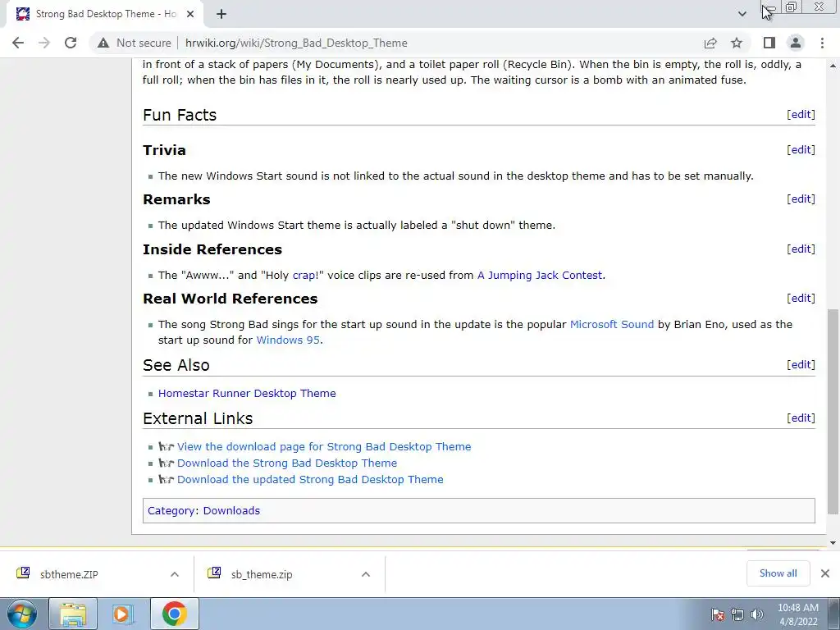Click the page vertical scrollbar thumb

tap(833, 410)
